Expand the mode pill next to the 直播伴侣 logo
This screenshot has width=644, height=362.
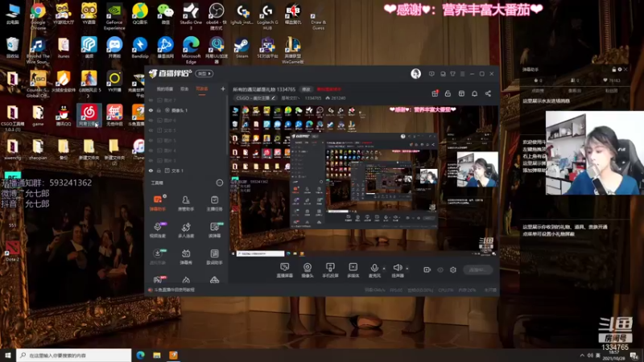click(204, 73)
